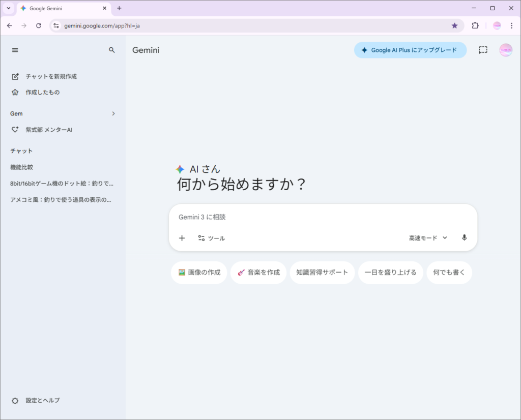Select the 画像の作成 suggestion chip
This screenshot has width=521, height=420.
pos(199,273)
